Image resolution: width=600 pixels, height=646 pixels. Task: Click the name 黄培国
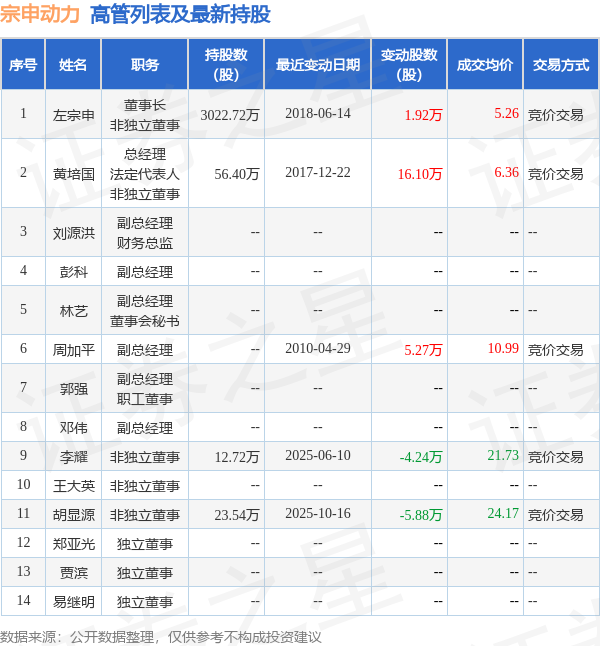pos(73,174)
